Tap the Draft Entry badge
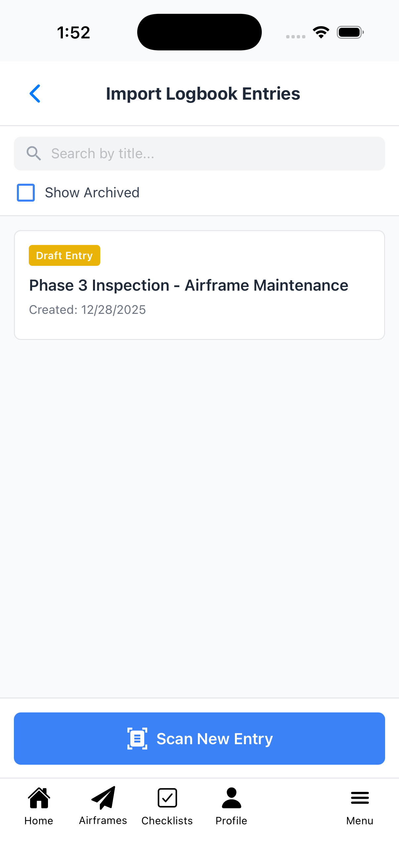 pyautogui.click(x=64, y=256)
